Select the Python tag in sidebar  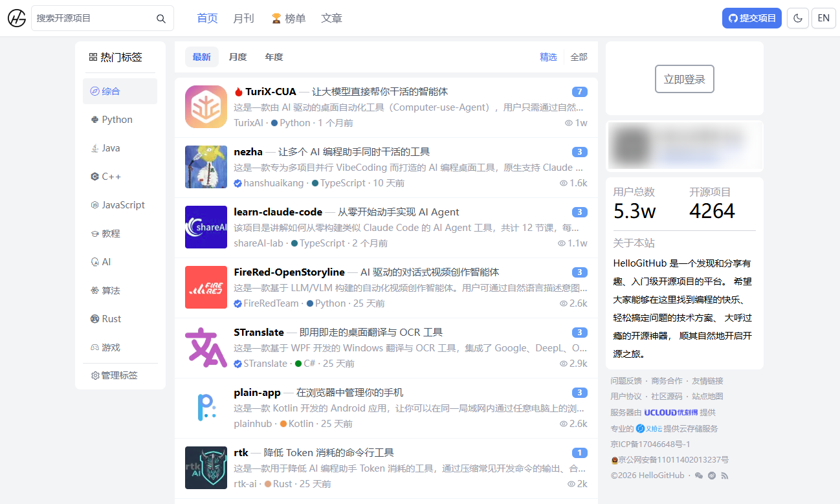point(116,120)
